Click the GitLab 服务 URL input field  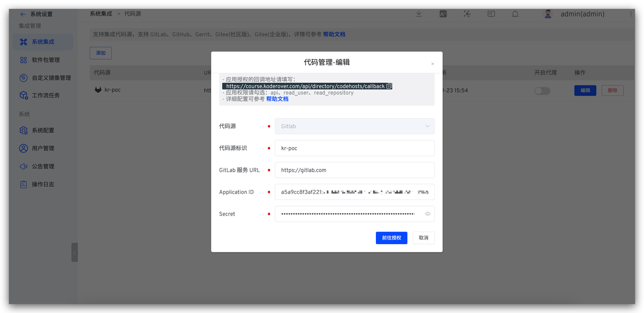(354, 170)
